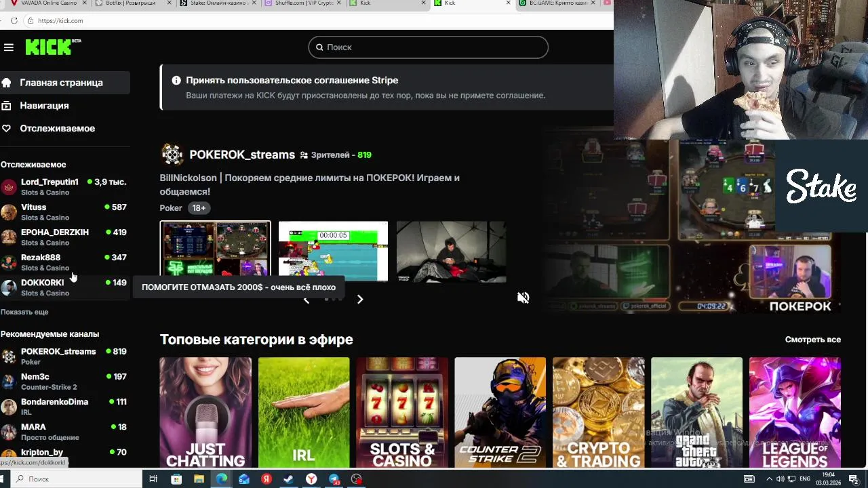Open Steam from the taskbar
Screen dimensions: 868x488
[x=289, y=479]
